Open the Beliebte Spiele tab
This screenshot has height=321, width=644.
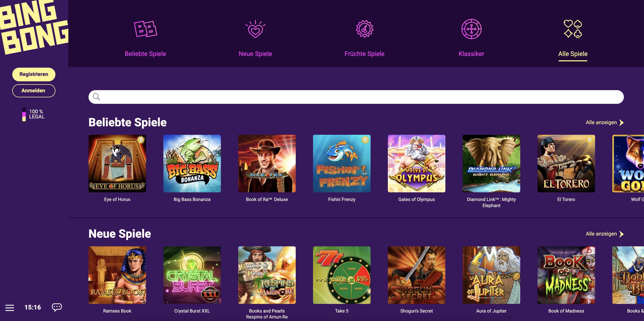146,54
